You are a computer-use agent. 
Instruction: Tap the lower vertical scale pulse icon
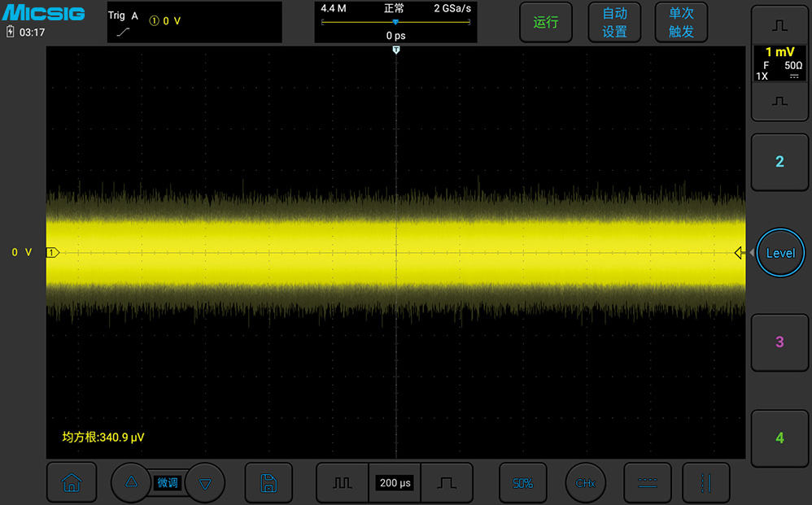779,101
